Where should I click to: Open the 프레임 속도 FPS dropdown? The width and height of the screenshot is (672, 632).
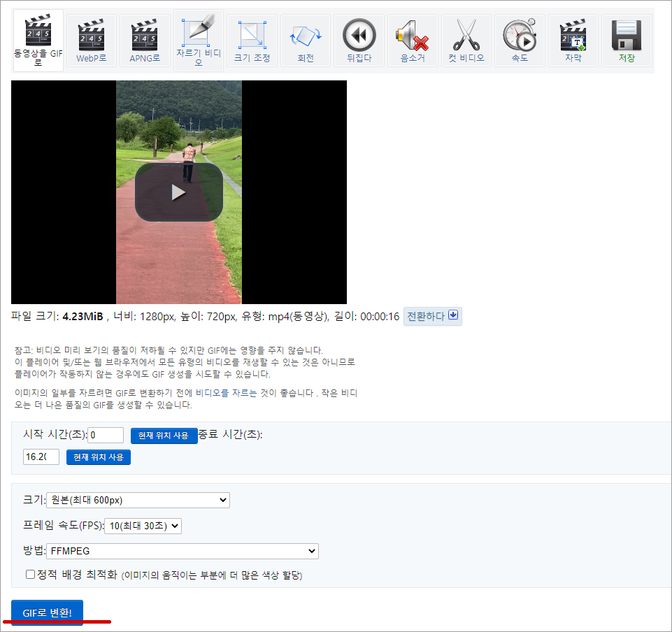pyautogui.click(x=143, y=526)
